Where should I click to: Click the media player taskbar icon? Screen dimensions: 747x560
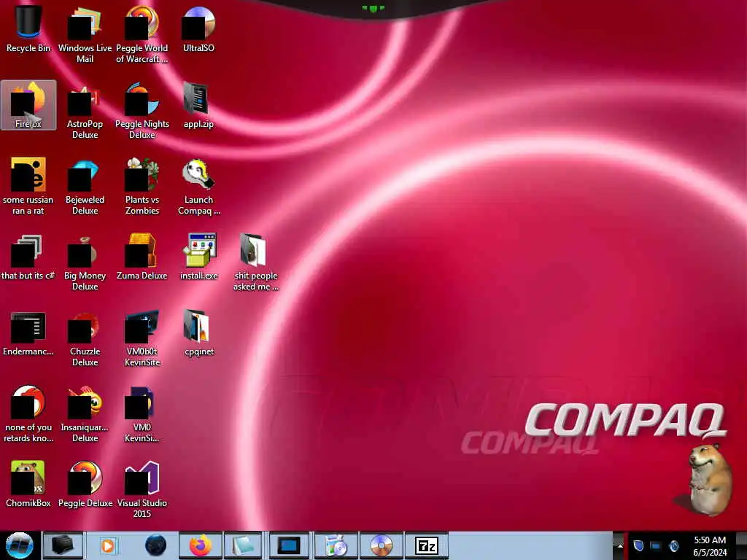tap(108, 545)
